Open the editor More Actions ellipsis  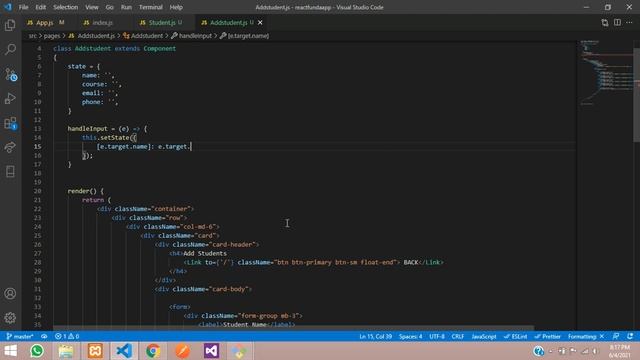point(629,22)
